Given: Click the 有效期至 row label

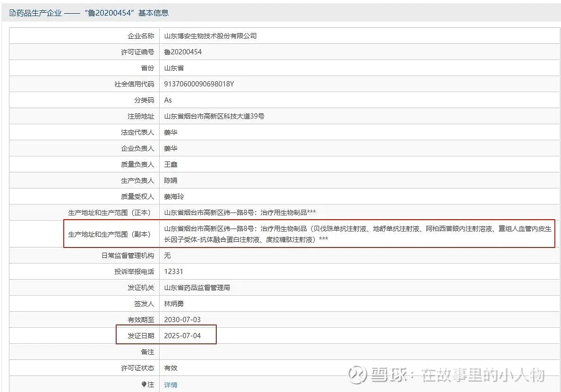Looking at the screenshot, I should click(141, 320).
